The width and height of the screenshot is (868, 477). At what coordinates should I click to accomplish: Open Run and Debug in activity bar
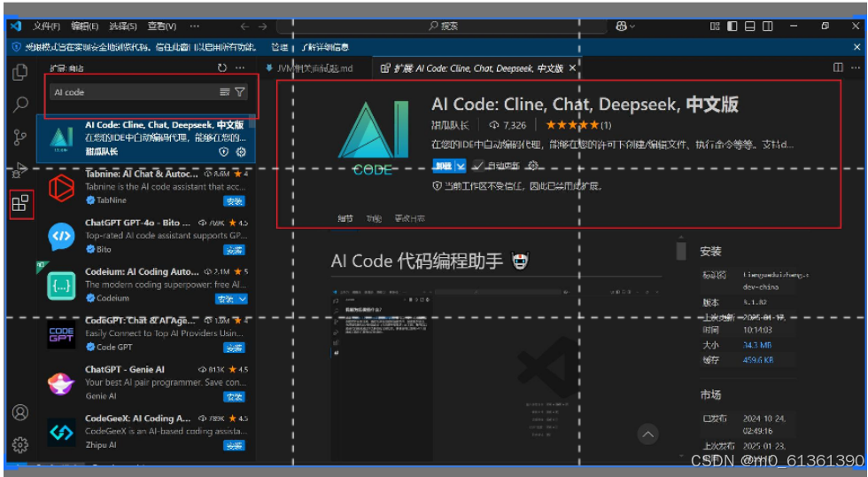point(19,169)
